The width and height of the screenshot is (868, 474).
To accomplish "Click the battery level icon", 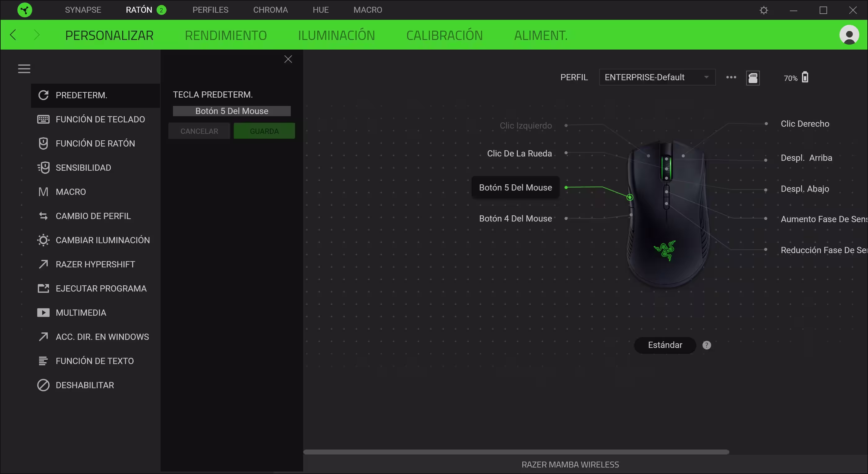I will (805, 77).
